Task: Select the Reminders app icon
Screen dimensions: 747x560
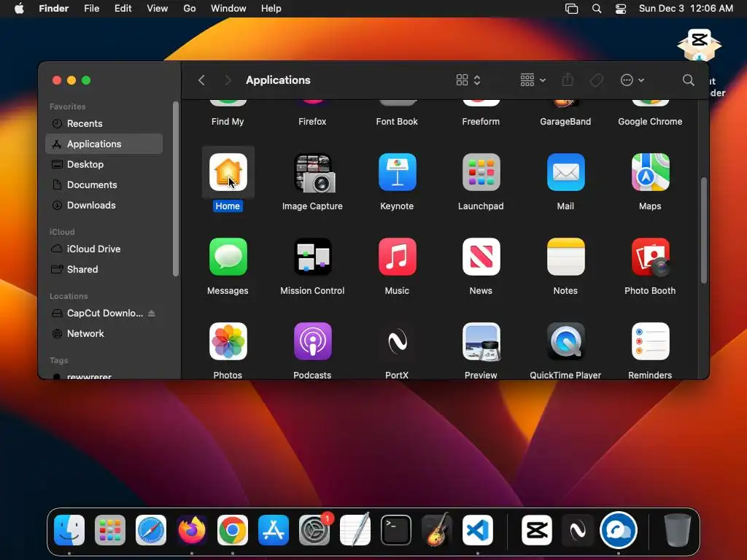Action: pyautogui.click(x=650, y=341)
